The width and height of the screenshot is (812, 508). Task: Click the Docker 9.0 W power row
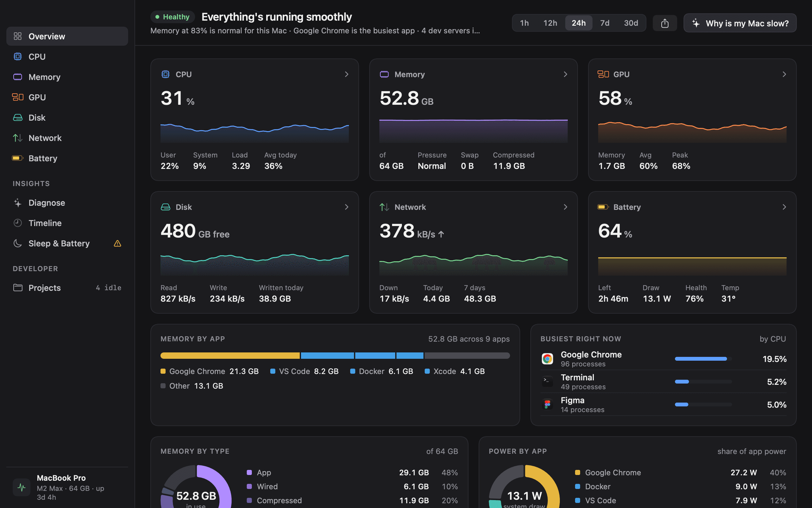[x=680, y=486]
